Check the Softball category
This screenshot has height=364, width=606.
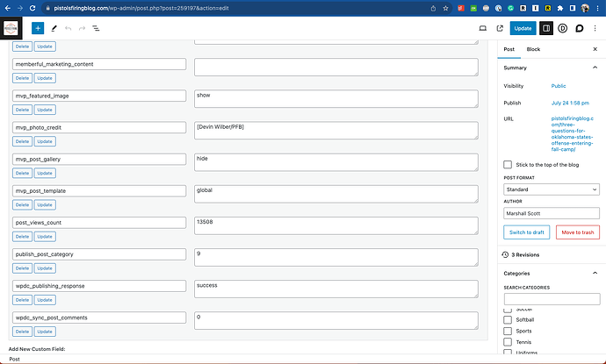click(508, 319)
